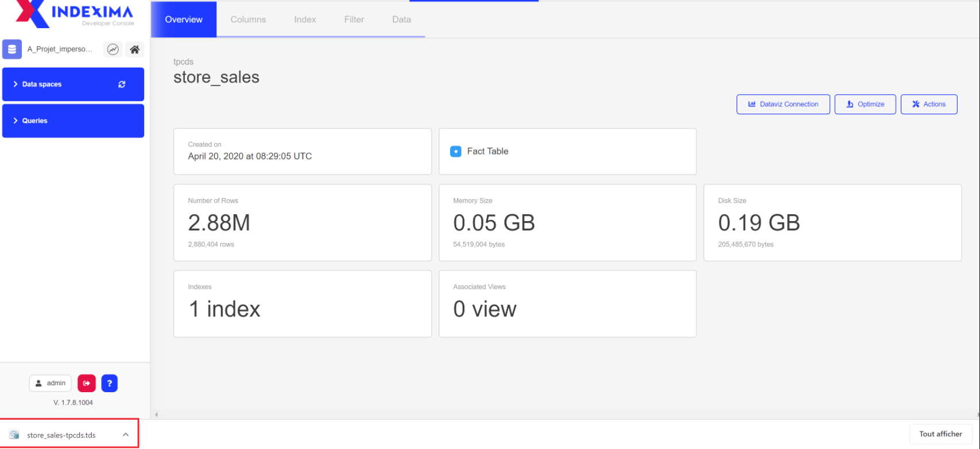Click the Dataviz Connection button

pyautogui.click(x=783, y=104)
